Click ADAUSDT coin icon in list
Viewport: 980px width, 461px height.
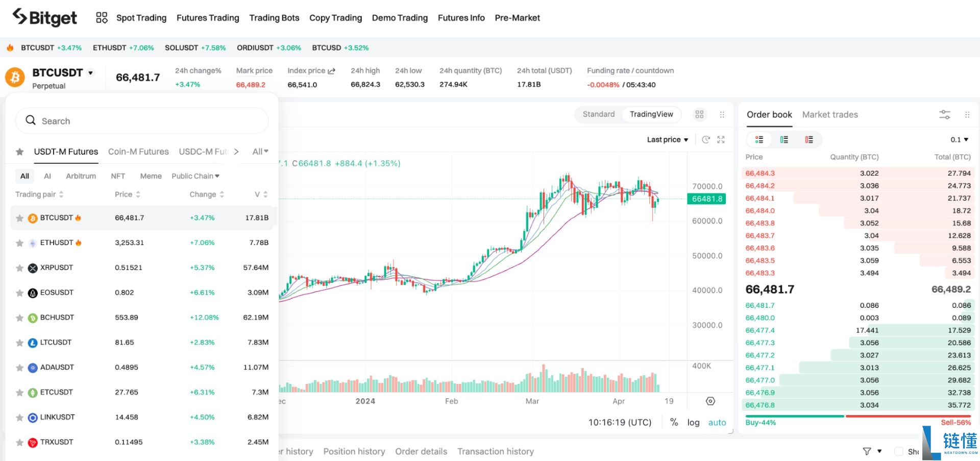(x=33, y=368)
